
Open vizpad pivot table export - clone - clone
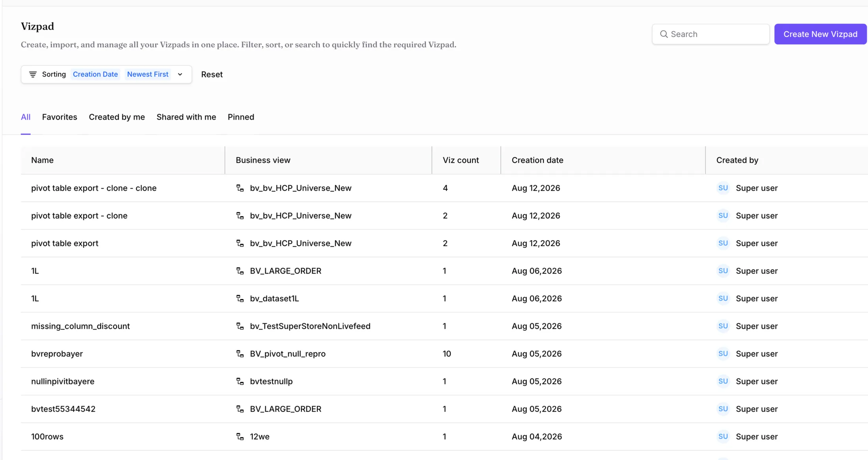pyautogui.click(x=94, y=188)
